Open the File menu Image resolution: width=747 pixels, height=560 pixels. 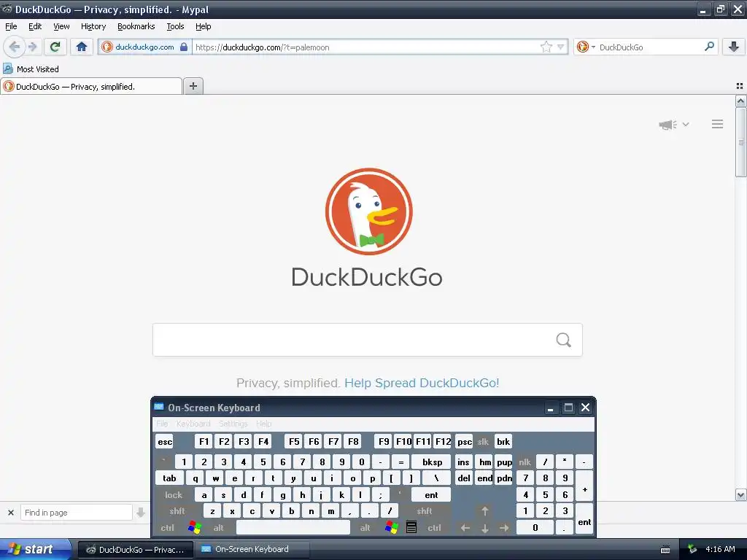(11, 26)
